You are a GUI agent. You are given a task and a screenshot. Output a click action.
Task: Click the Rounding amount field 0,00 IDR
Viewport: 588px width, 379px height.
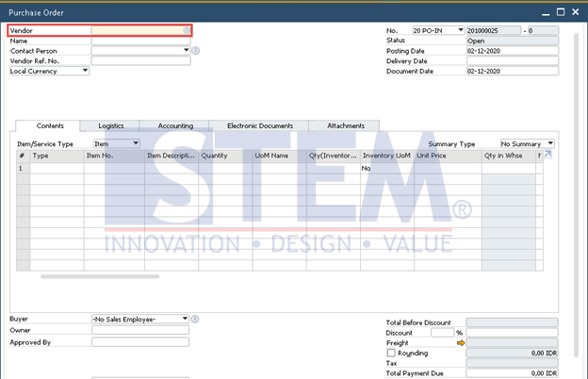pyautogui.click(x=512, y=353)
